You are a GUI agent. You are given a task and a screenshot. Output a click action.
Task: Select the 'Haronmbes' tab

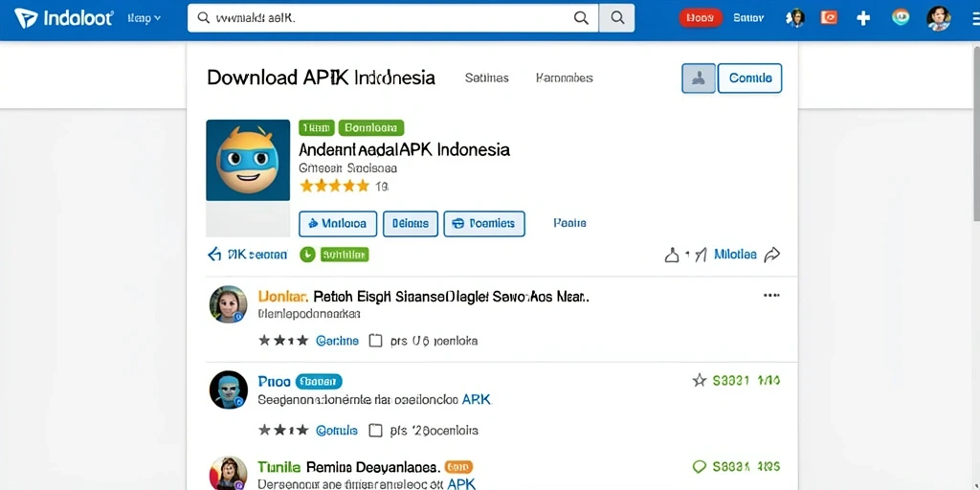tap(565, 78)
